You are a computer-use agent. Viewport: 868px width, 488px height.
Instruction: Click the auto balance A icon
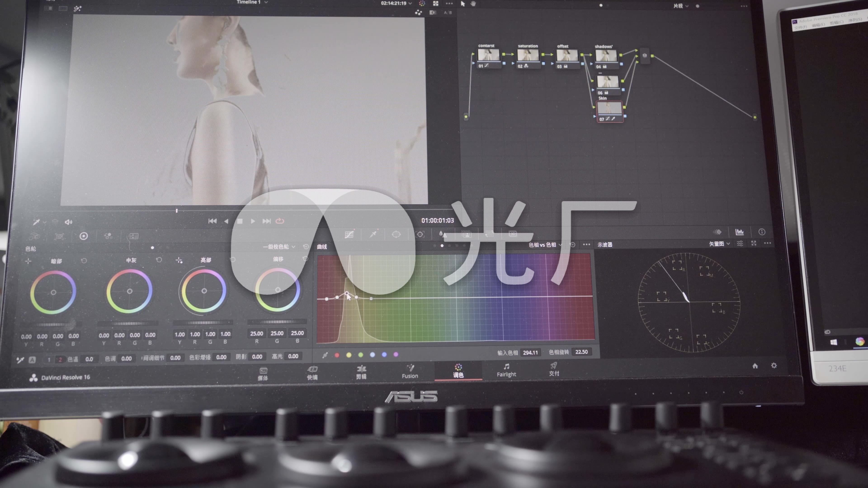32,360
